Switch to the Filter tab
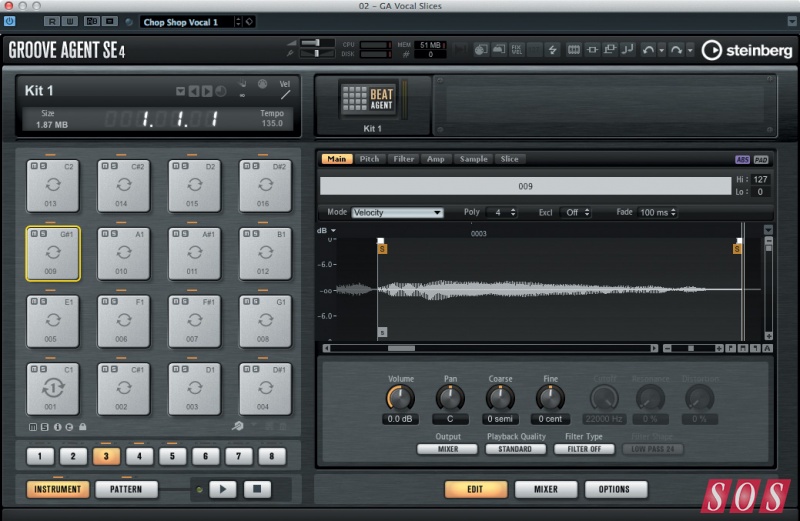The width and height of the screenshot is (800, 521). point(404,159)
